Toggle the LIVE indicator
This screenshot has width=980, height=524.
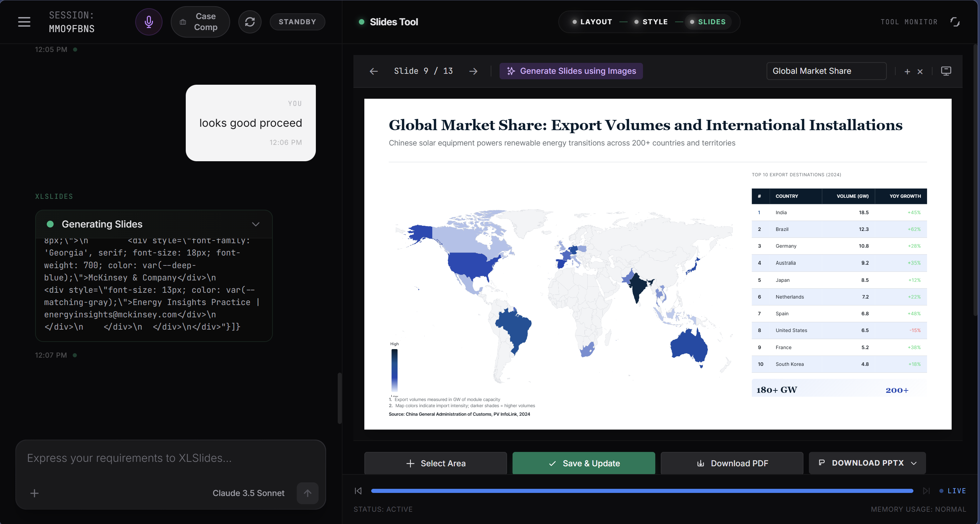click(953, 491)
